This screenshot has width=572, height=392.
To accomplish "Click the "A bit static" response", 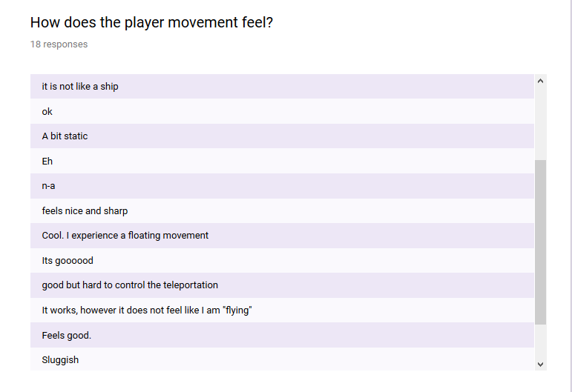I will [x=282, y=136].
